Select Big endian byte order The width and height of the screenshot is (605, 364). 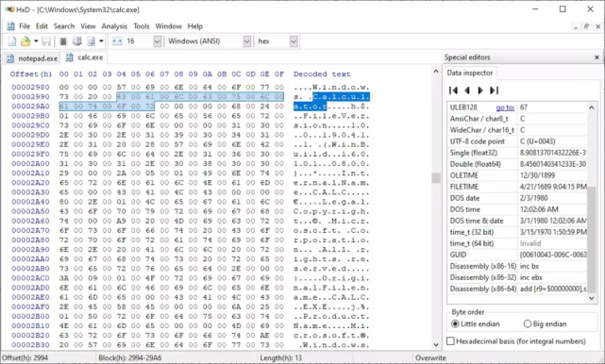click(x=546, y=323)
